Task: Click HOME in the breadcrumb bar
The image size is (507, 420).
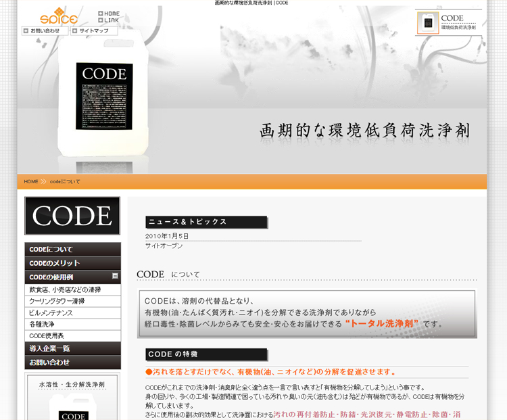Action: tap(31, 181)
